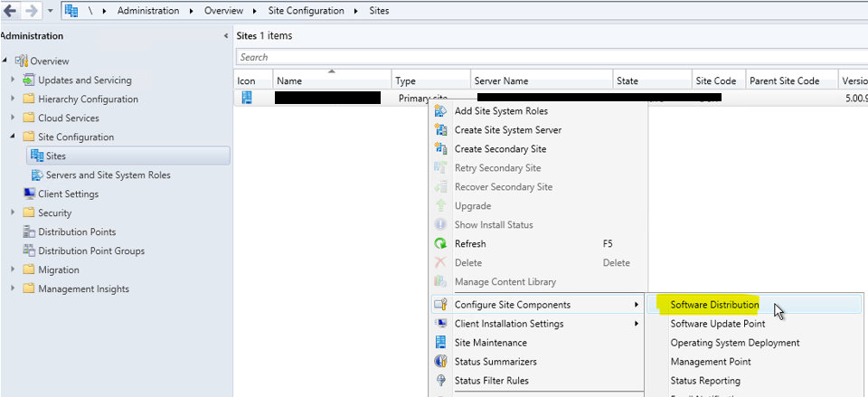Expand the Security folder node
Screen dimensions: 868x397
[x=13, y=213]
